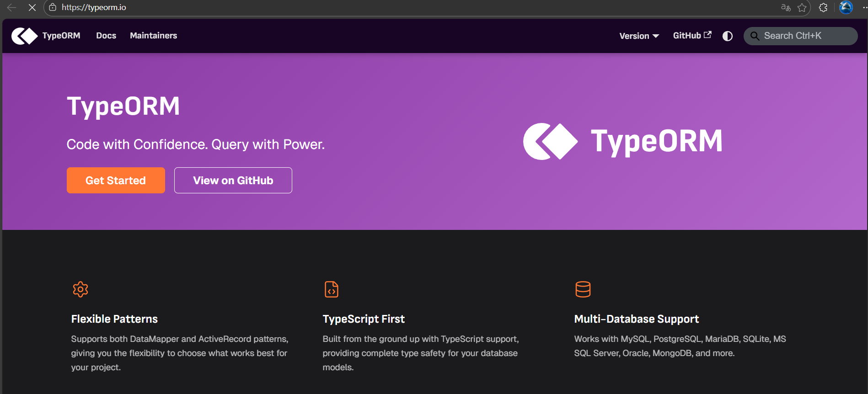Click the site info lock icon

pos(53,7)
